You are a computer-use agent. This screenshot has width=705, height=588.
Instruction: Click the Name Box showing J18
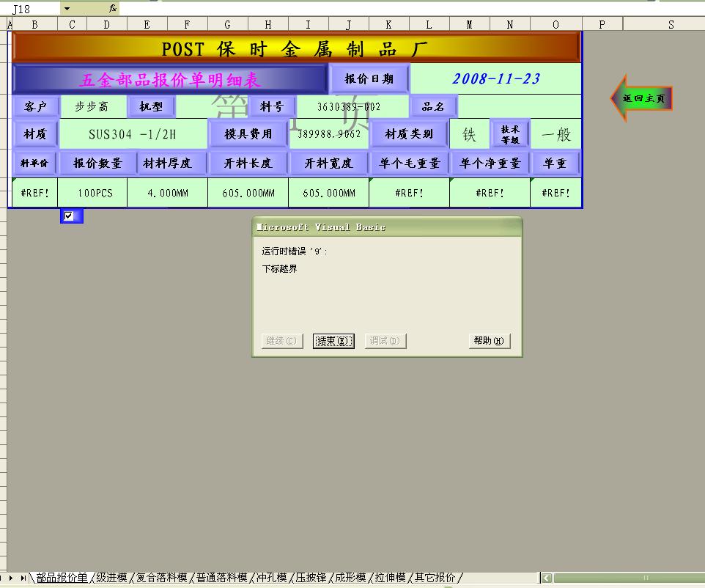30,9
